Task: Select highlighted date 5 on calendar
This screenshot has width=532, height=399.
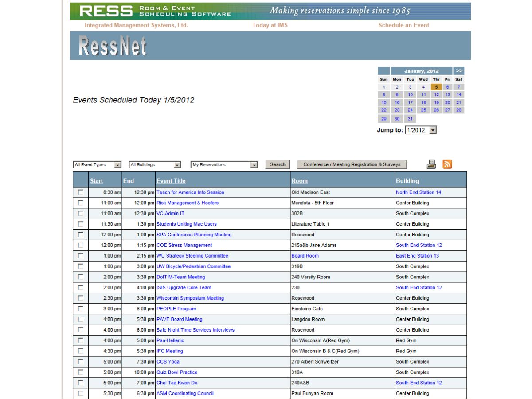Action: click(436, 87)
